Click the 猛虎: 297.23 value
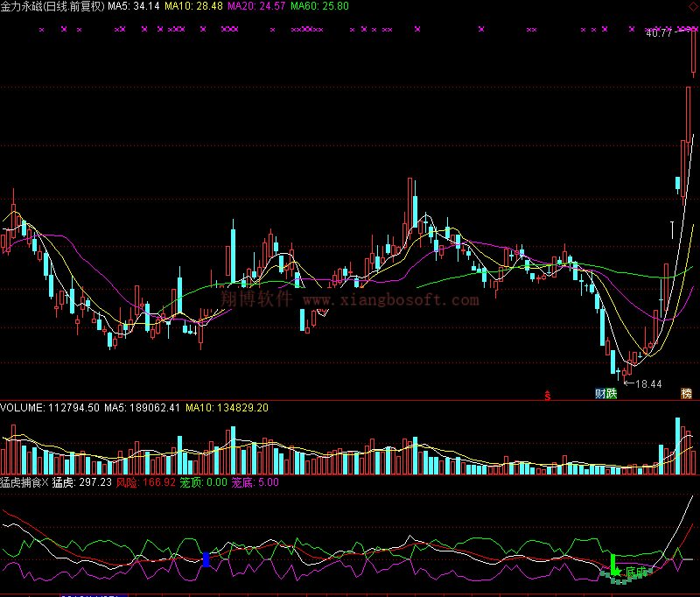Screen dimensions: 700x597 (81, 482)
